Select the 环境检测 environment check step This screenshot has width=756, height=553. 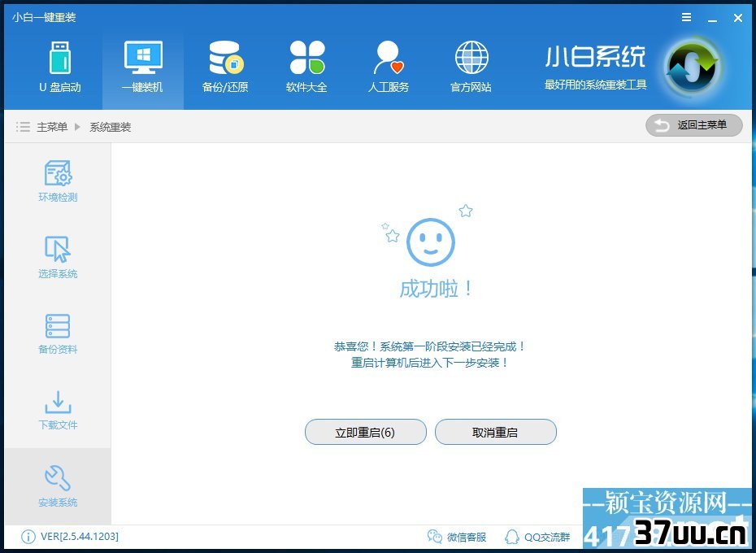coord(58,181)
